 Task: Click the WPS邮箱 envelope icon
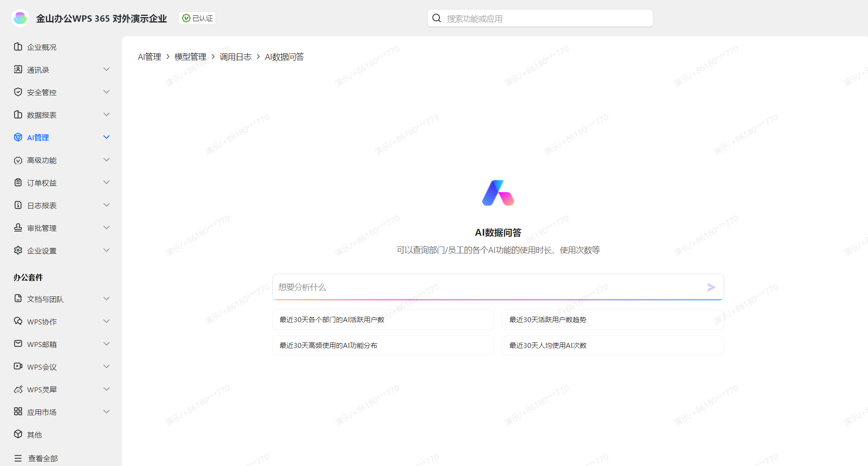pyautogui.click(x=18, y=344)
